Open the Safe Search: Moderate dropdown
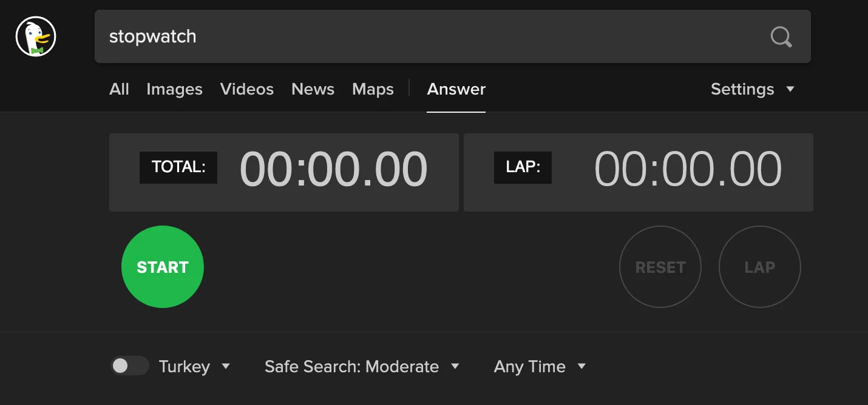Viewport: 868px width, 405px height. pos(361,366)
